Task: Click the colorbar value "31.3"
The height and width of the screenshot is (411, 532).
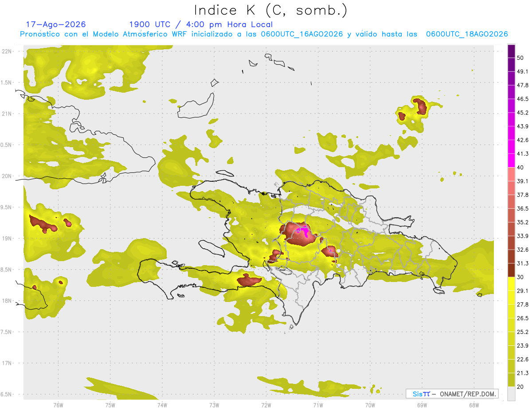Action: coord(523,263)
